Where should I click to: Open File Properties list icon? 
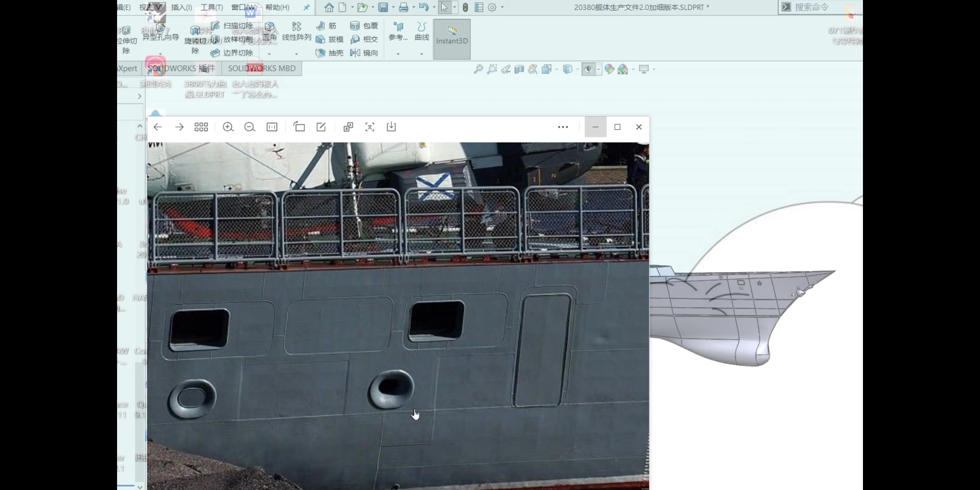click(479, 7)
